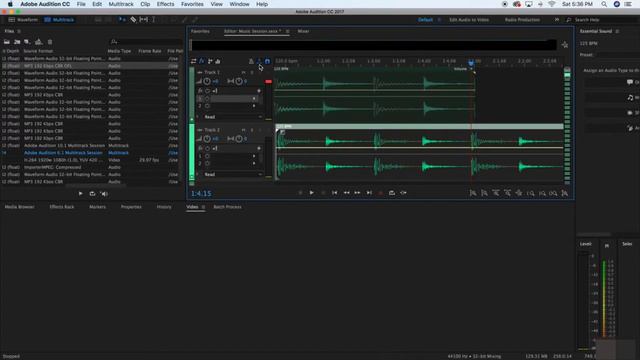Viewport: 640px width, 360px height.
Task: Solo Track 1 with S button
Action: click(252, 72)
